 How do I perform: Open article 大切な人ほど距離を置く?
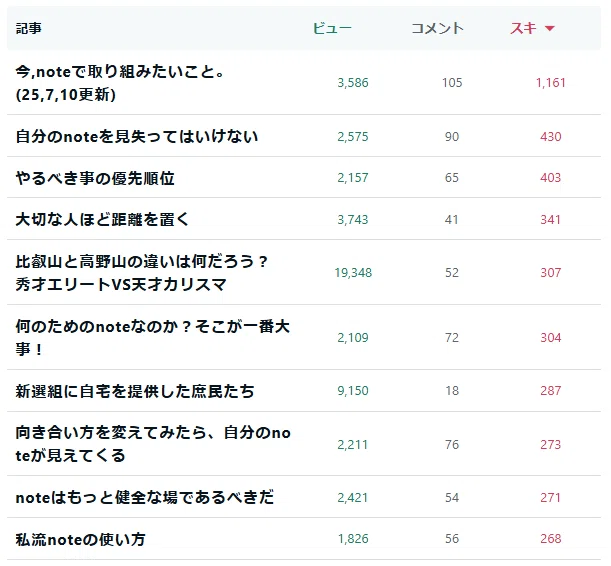click(x=102, y=219)
